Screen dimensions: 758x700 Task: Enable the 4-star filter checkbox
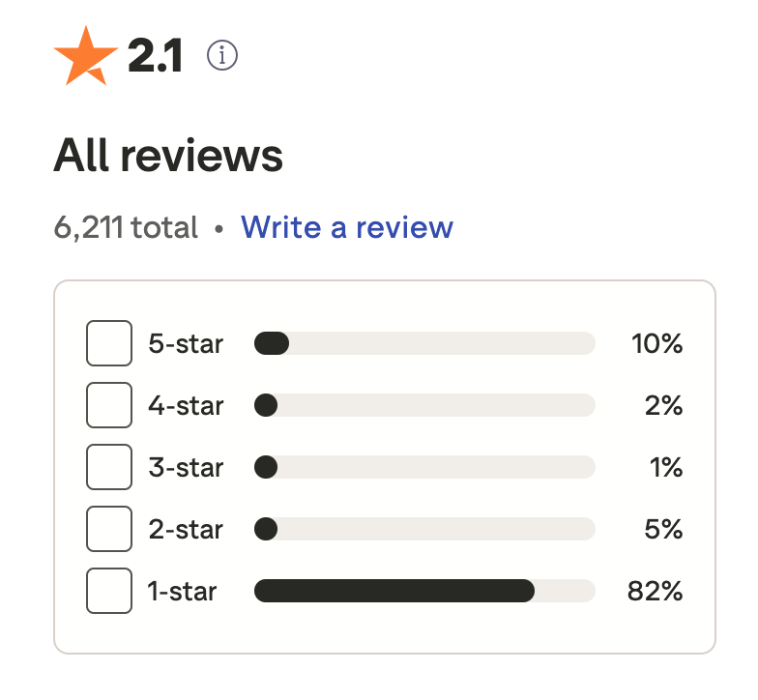point(109,405)
